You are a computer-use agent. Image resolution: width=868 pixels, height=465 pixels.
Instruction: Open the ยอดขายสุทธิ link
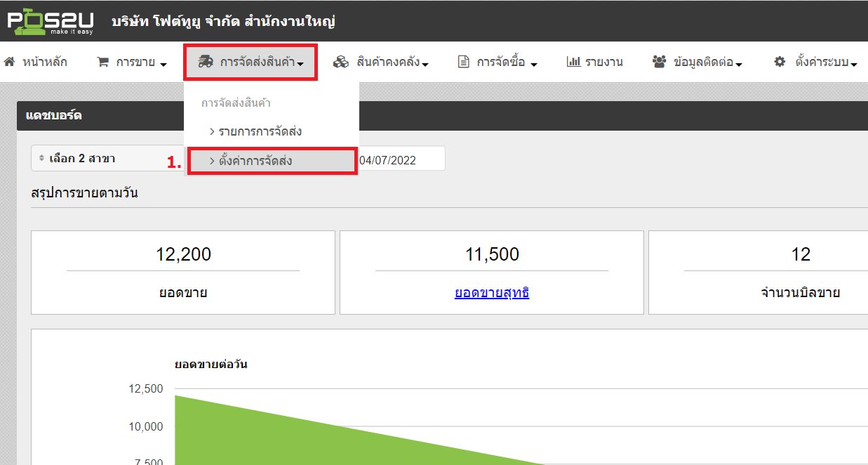491,293
